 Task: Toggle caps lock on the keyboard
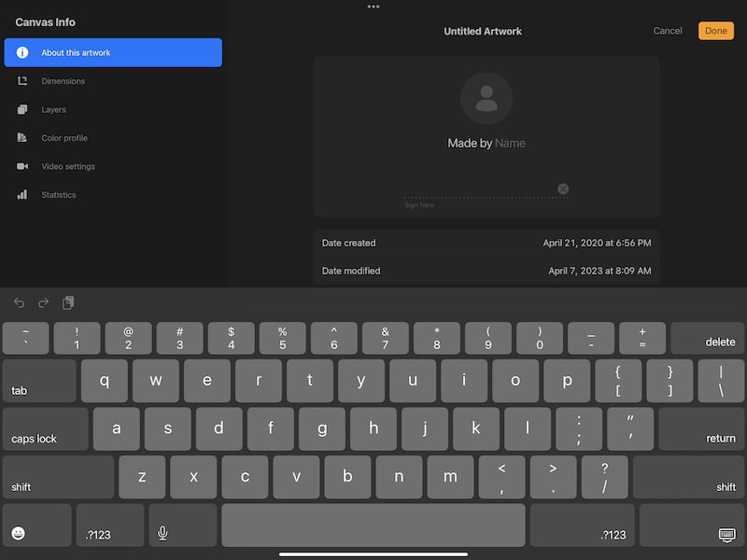tap(44, 428)
